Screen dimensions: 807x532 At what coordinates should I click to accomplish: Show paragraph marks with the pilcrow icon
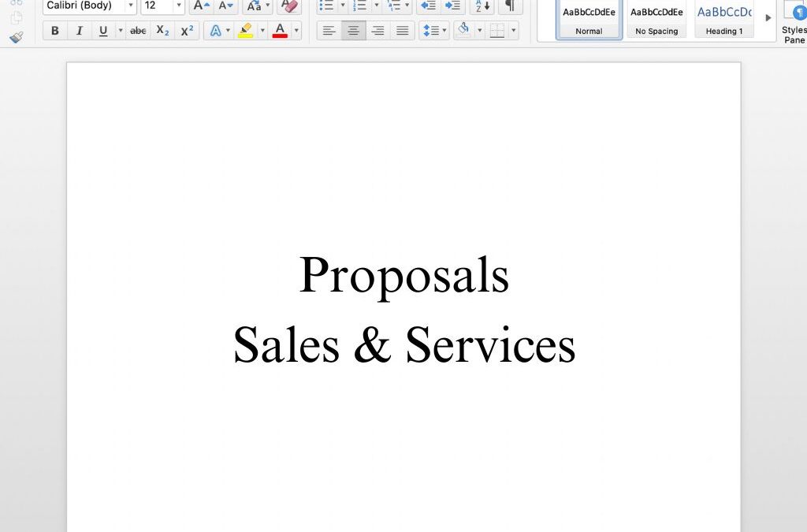pos(510,6)
